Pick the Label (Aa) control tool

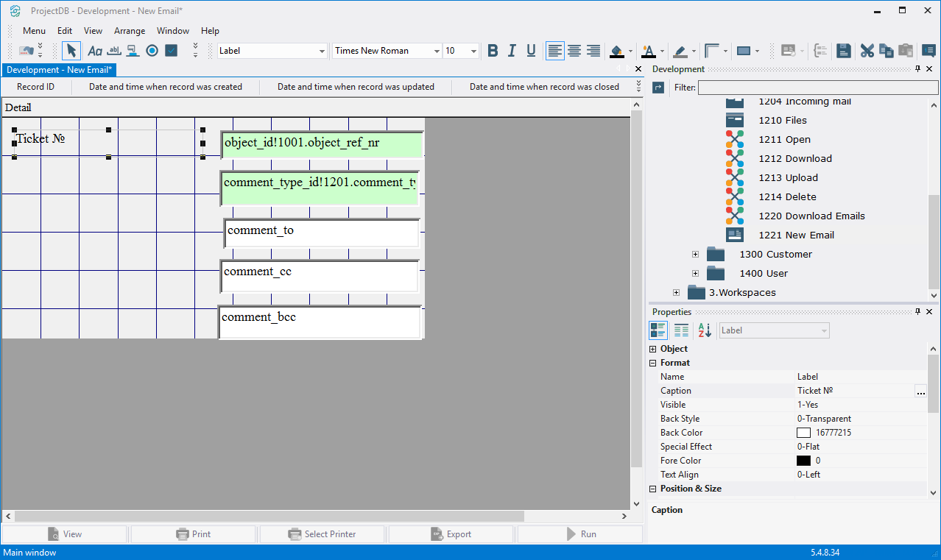click(x=95, y=51)
